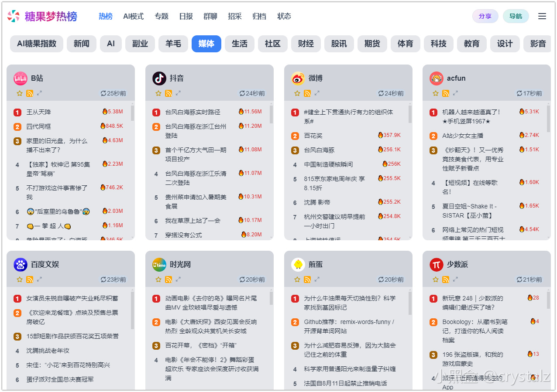
Task: Click the B站 card list scrollbar
Action: 132,112
